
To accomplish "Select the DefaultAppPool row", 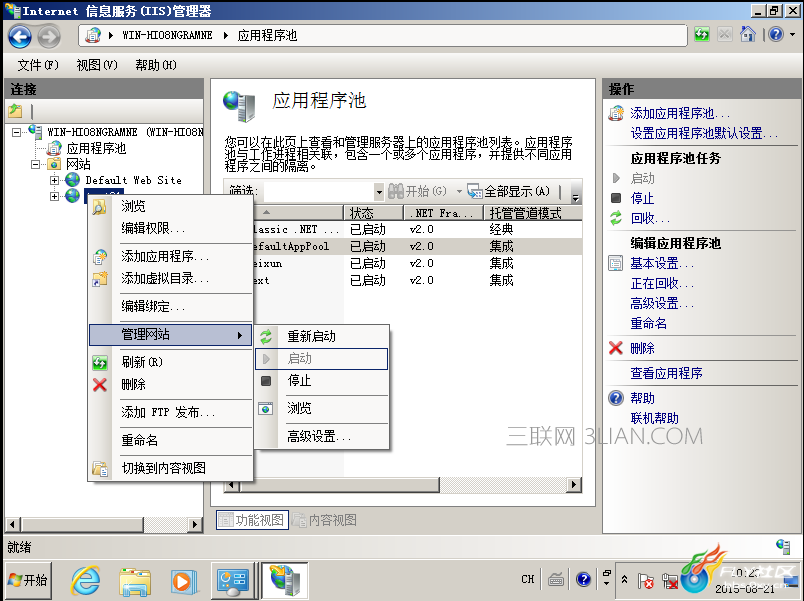I will [418, 247].
